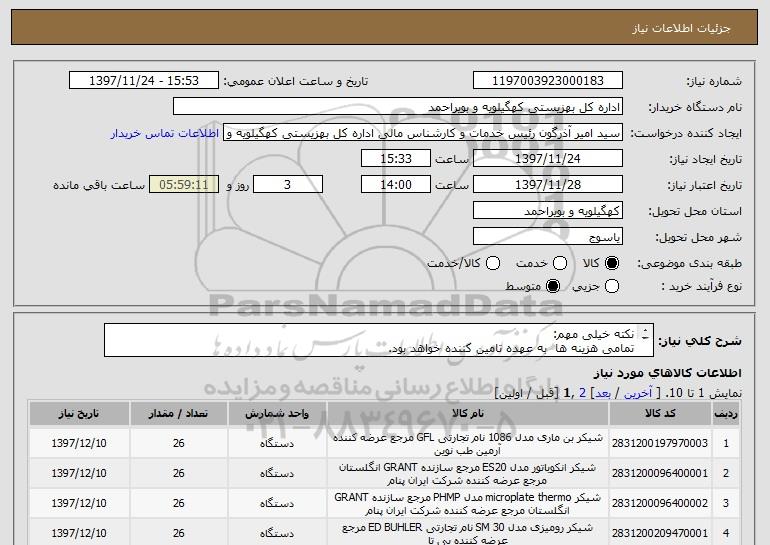Click کد کالا column header

660,414
